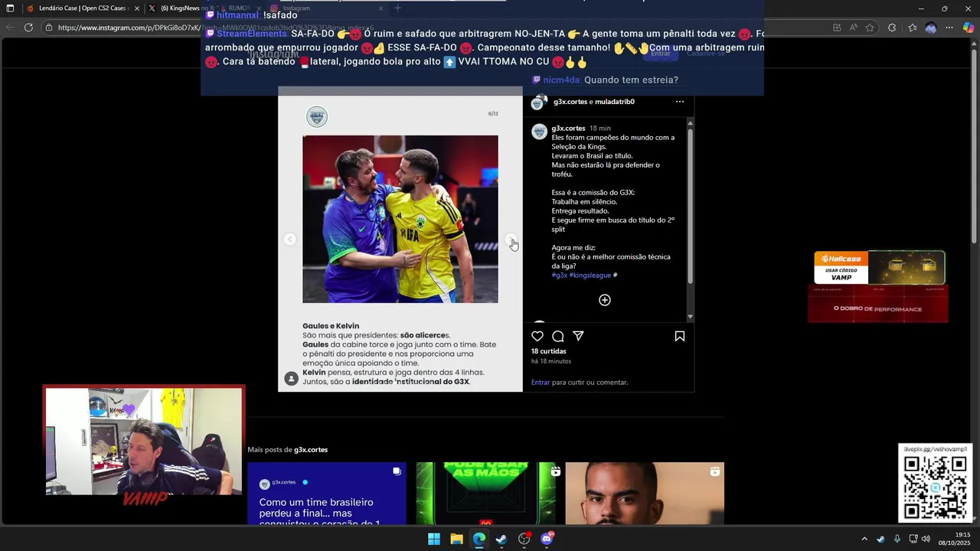Open Steam from the taskbar

click(x=501, y=539)
